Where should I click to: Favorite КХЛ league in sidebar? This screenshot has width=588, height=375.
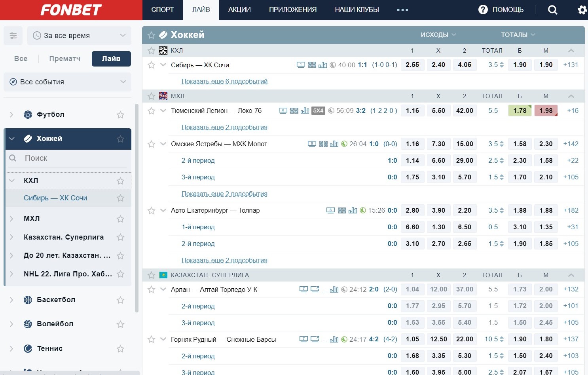[x=120, y=181]
